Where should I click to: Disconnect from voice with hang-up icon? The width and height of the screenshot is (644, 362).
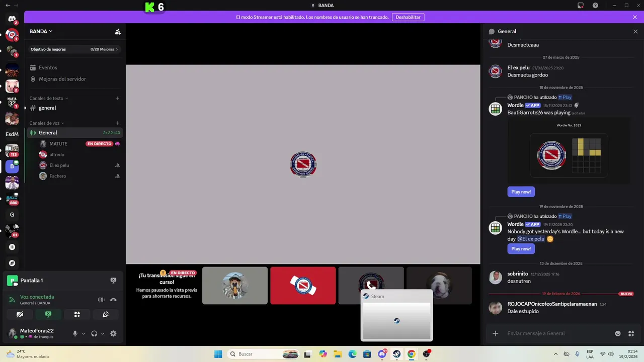113,300
